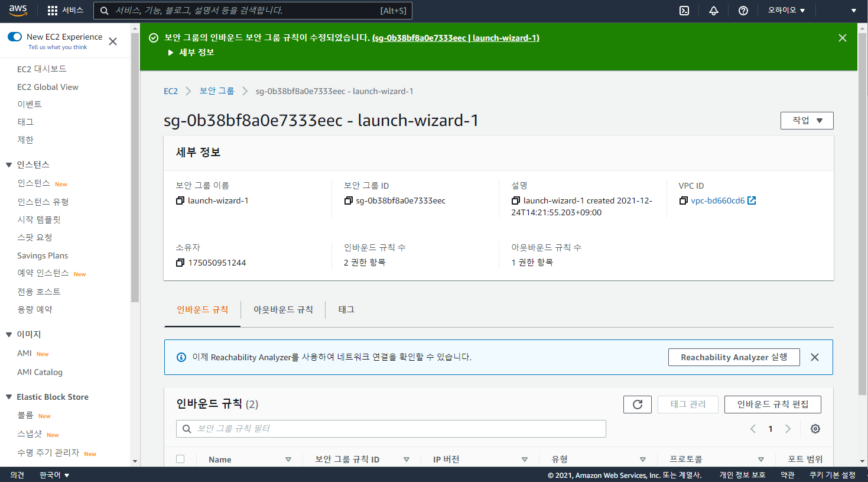Switch to 태그 tab

(x=346, y=310)
